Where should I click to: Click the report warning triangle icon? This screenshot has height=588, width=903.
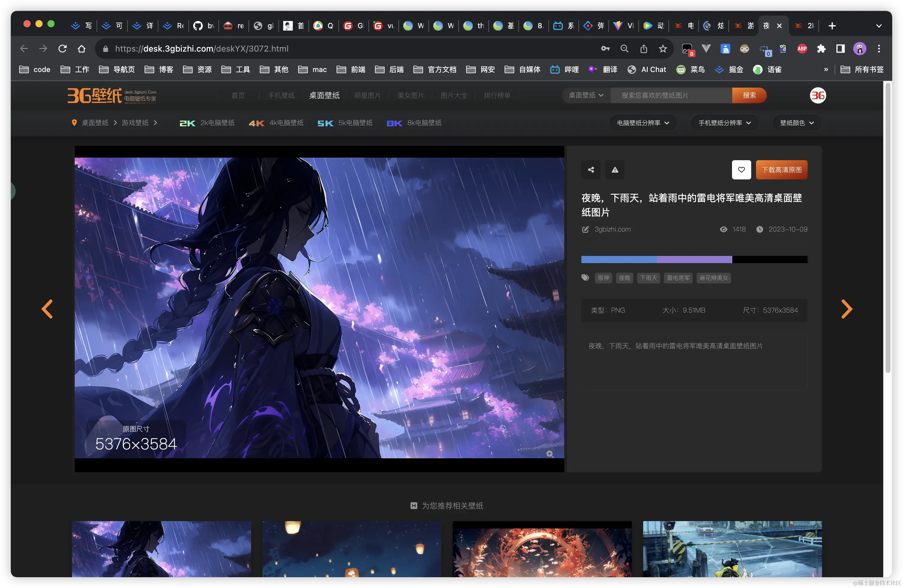[615, 169]
